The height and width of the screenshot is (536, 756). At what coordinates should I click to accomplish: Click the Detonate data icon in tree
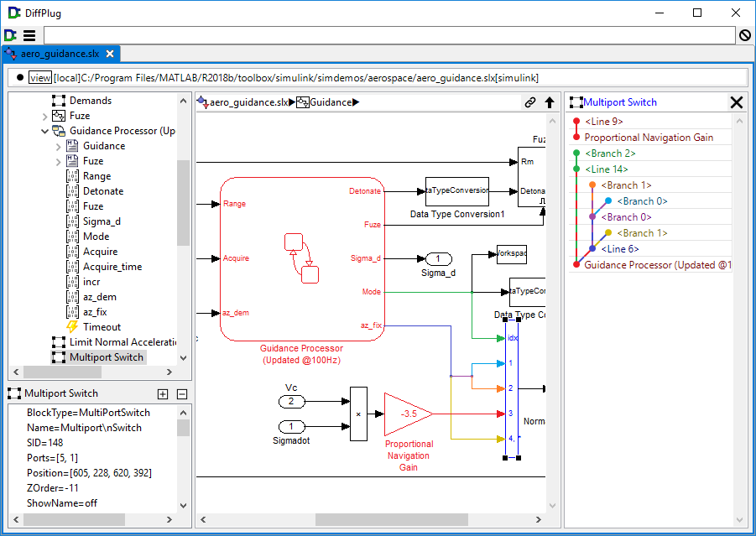[72, 191]
